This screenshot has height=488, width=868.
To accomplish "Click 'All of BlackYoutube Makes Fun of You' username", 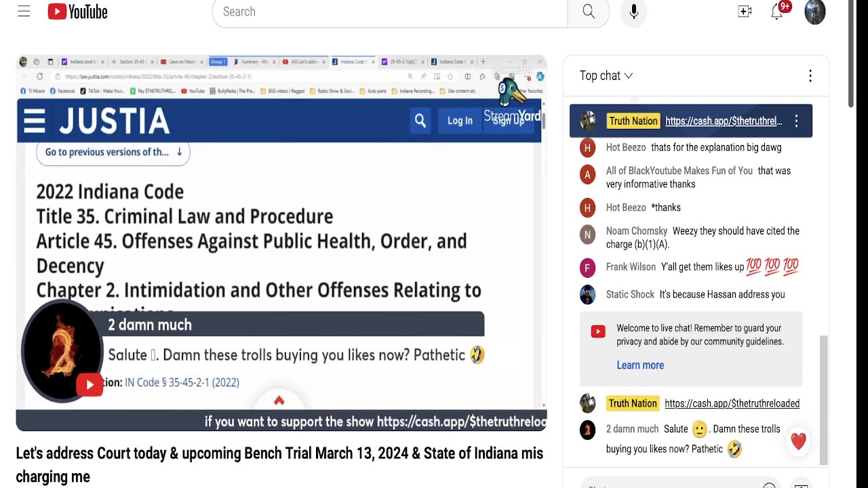I will pos(679,171).
